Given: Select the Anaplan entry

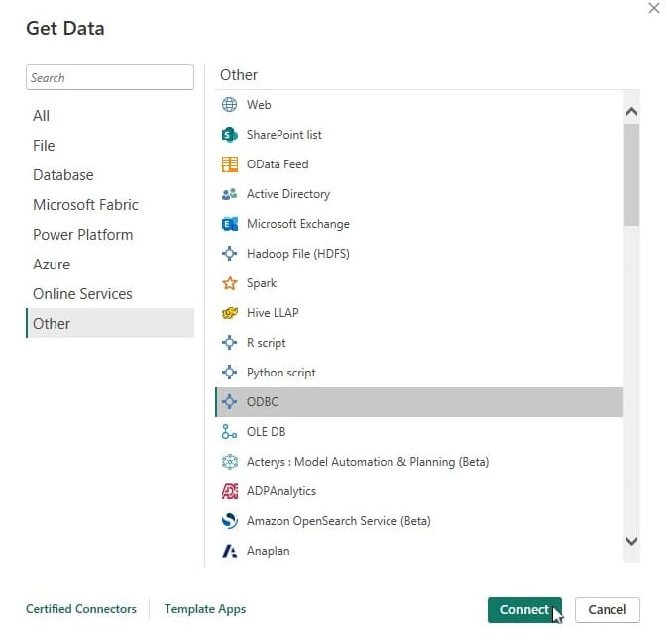Looking at the screenshot, I should [419, 551].
